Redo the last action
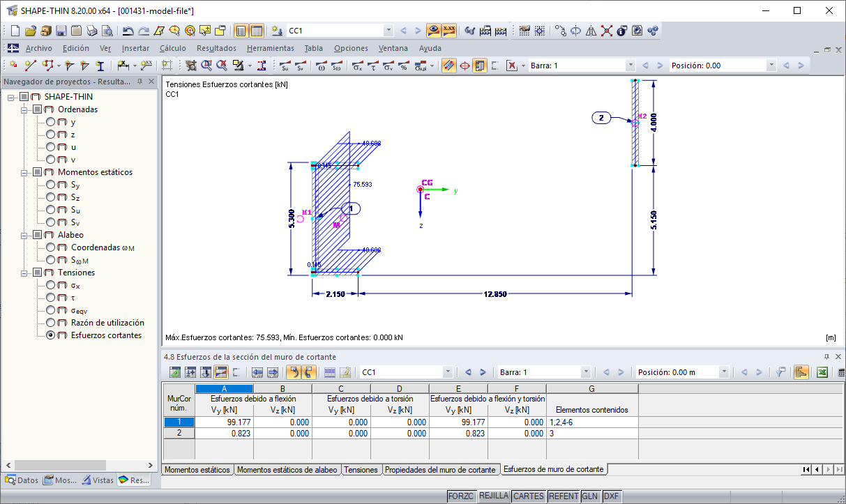 (x=143, y=31)
